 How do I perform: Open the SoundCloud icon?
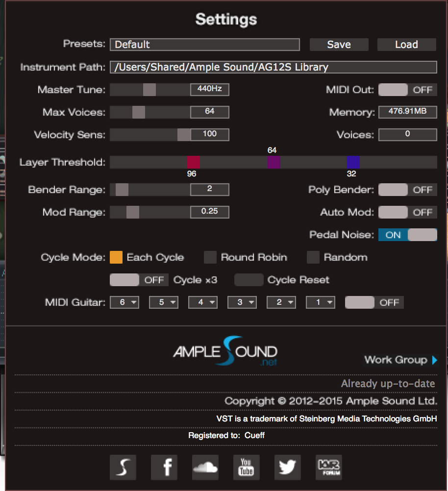pos(205,467)
